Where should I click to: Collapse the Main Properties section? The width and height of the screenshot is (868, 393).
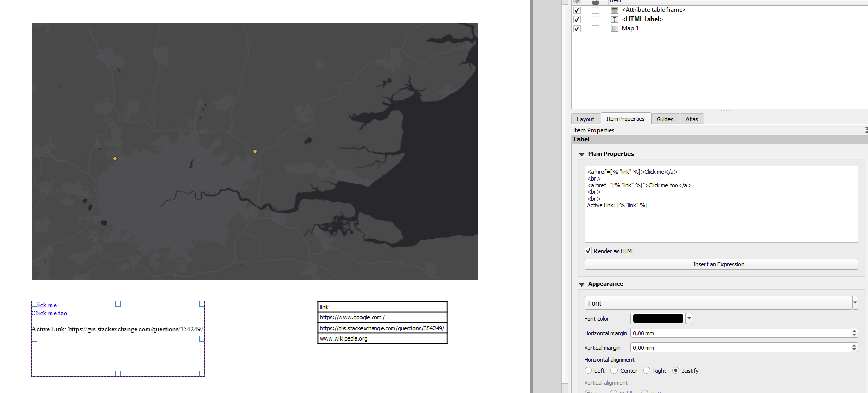point(582,154)
